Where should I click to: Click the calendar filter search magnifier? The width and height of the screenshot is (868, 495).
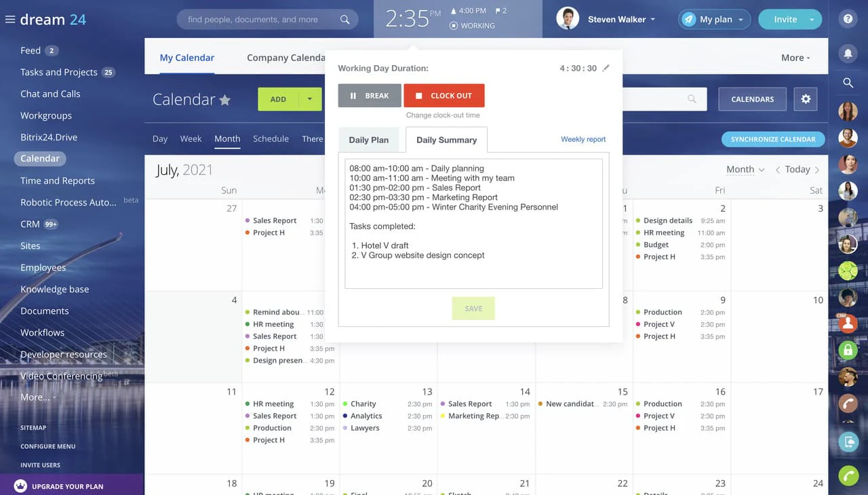point(692,99)
